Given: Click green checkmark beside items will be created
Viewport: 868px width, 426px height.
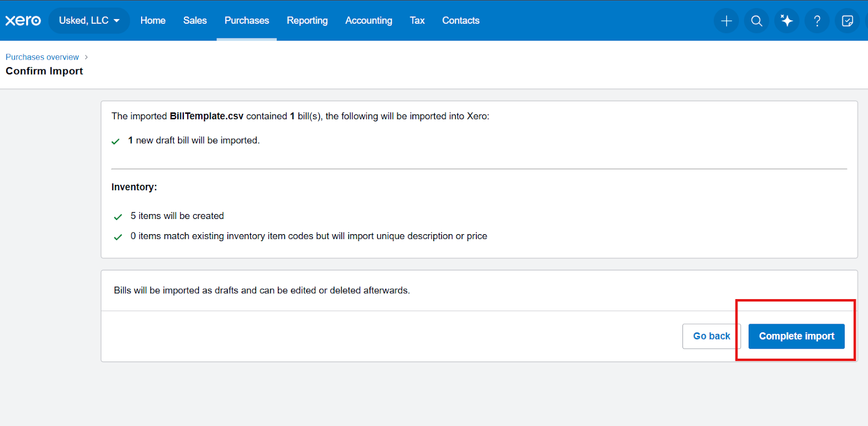Looking at the screenshot, I should click(118, 217).
